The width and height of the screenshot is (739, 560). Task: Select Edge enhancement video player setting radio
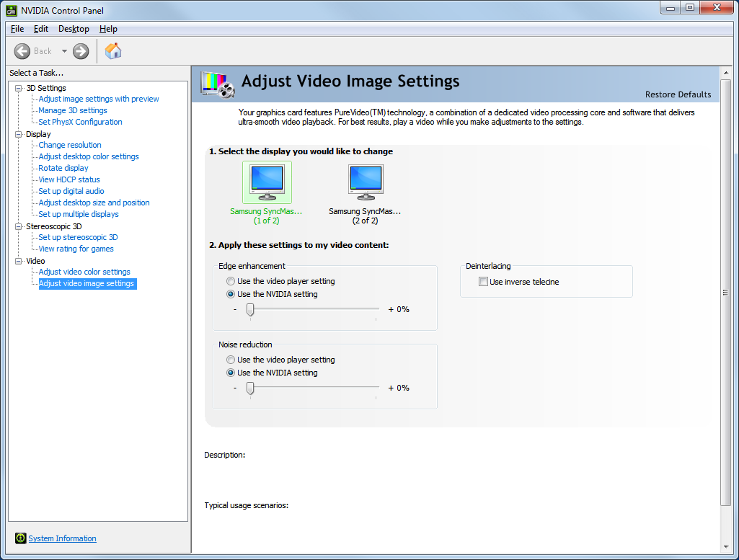point(231,281)
